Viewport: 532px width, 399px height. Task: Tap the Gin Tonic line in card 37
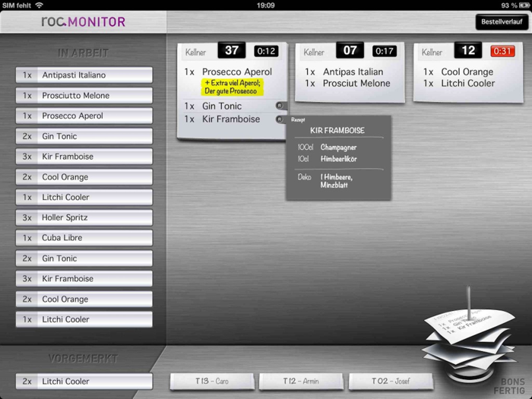pos(222,106)
